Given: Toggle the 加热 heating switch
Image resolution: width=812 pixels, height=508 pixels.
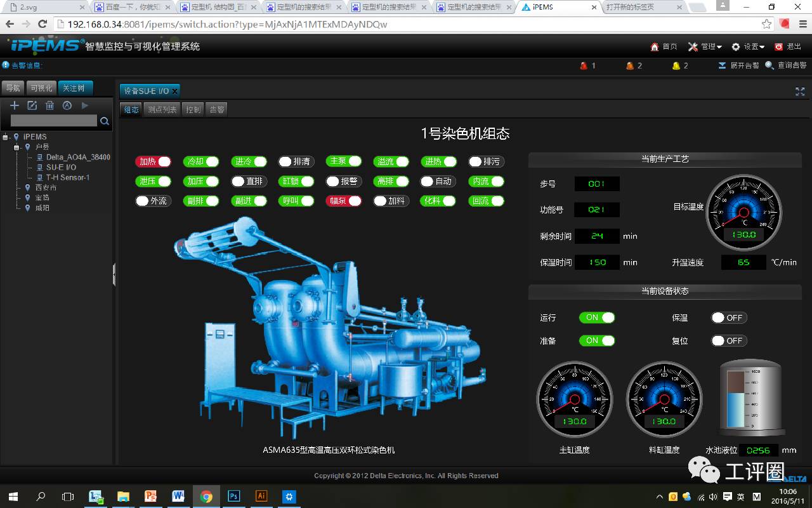Looking at the screenshot, I should [153, 162].
